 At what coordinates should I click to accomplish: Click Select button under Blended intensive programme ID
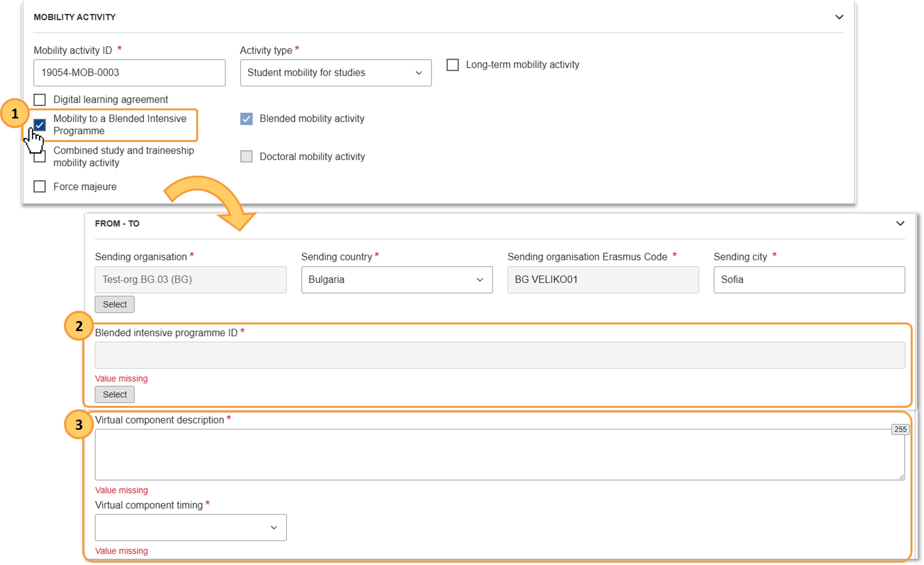(115, 394)
